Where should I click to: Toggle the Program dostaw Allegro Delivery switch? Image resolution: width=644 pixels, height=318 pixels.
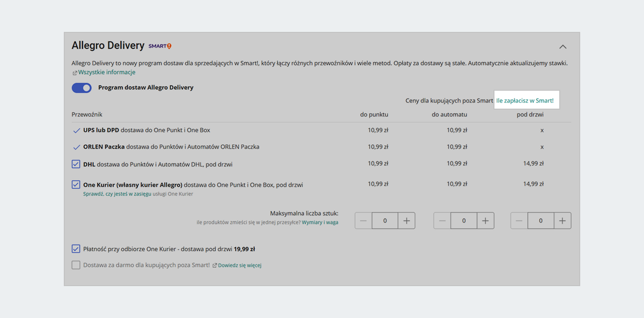[x=82, y=87]
